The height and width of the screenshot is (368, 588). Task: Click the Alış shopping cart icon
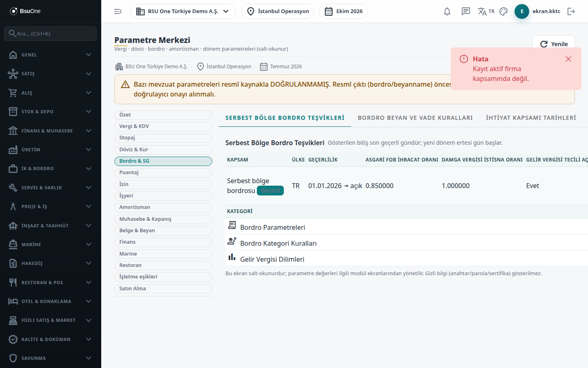13,93
